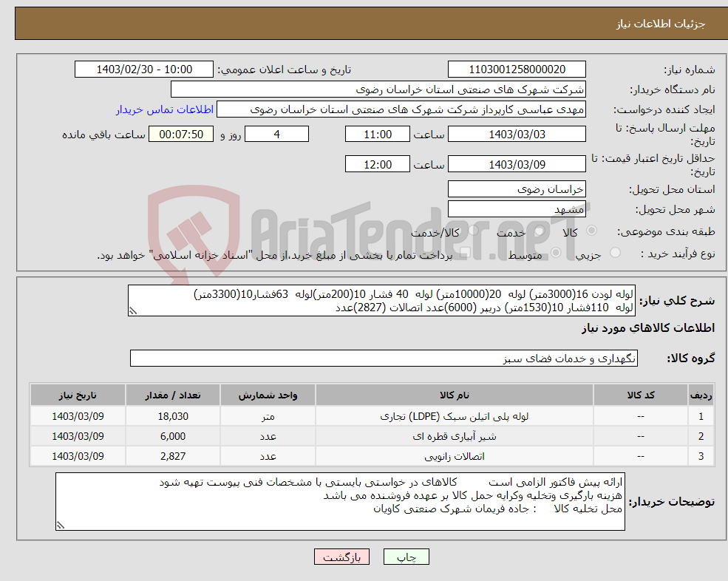
Task: Click the validity time field 12:00
Action: click(378, 164)
